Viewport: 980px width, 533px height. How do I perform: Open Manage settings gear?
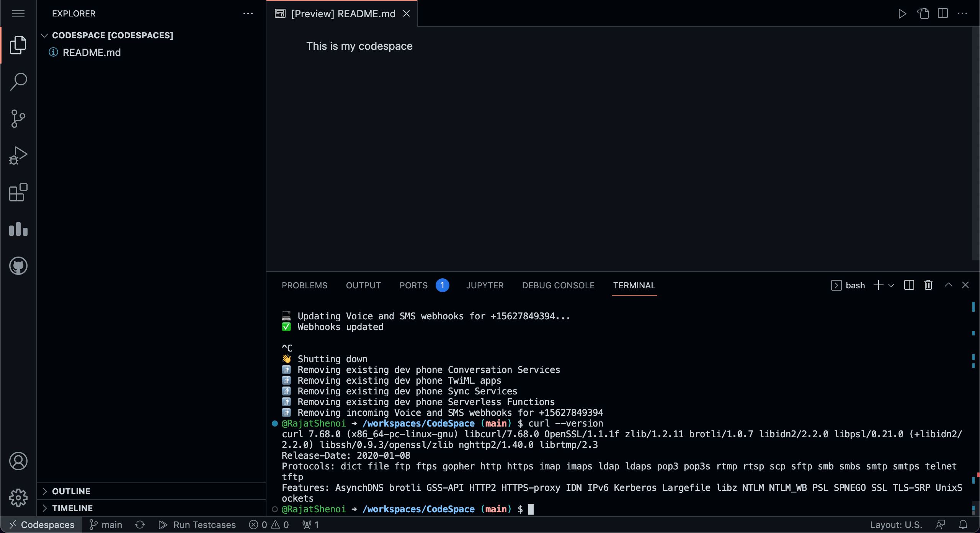(18, 498)
